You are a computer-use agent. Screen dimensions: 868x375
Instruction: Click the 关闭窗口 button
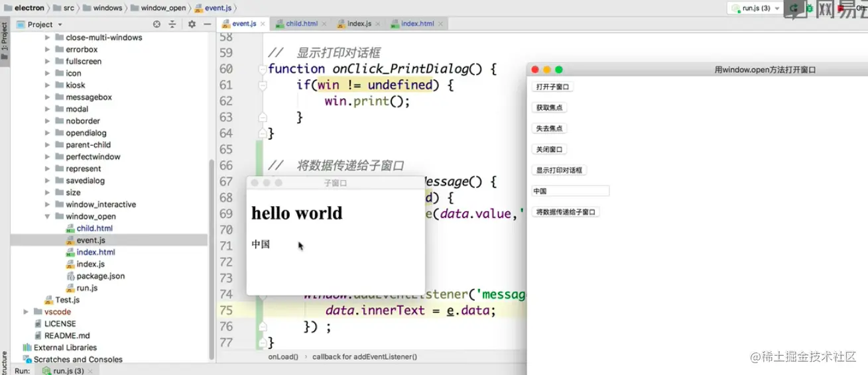(x=549, y=150)
